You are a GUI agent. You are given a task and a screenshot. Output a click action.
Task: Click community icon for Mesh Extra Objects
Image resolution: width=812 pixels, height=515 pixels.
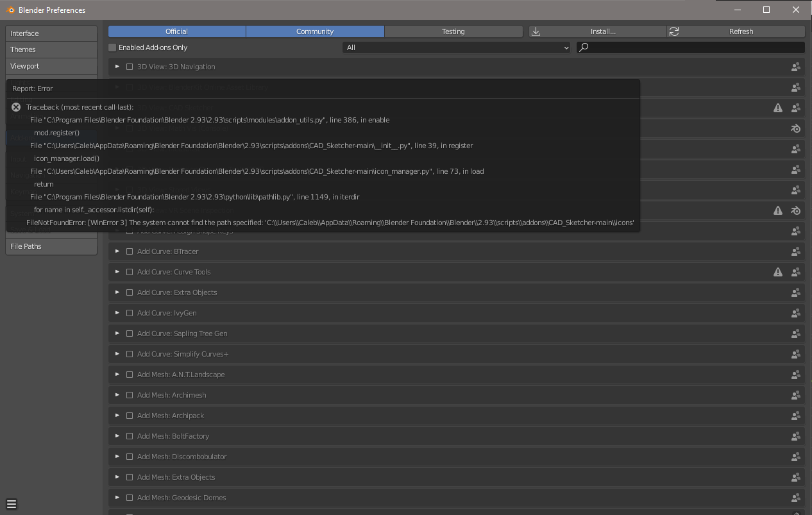[795, 477]
